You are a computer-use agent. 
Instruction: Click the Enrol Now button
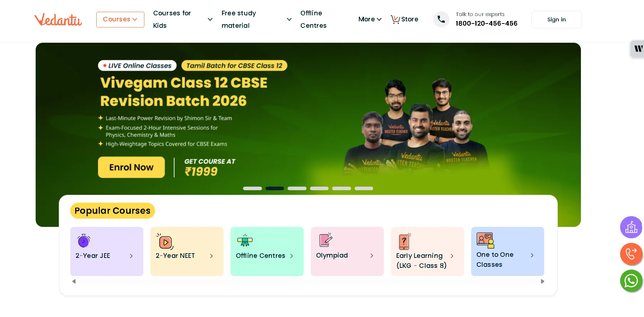[x=131, y=167]
